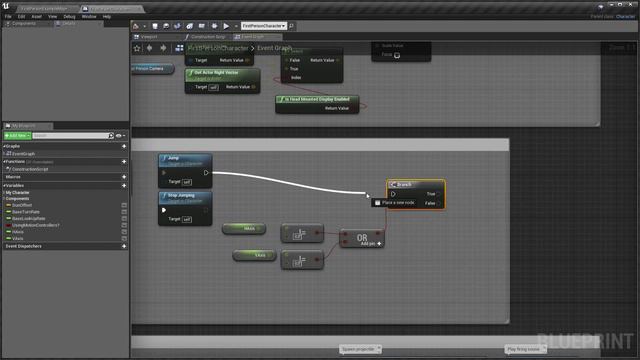
Task: Toggle the visibility eye for GunOffset variable
Action: pos(124,205)
